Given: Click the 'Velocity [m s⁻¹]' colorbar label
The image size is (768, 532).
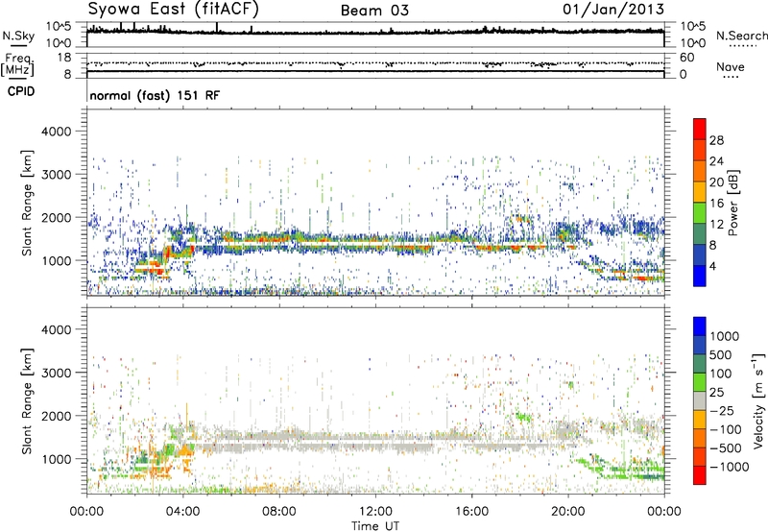Looking at the screenshot, I should [x=759, y=400].
